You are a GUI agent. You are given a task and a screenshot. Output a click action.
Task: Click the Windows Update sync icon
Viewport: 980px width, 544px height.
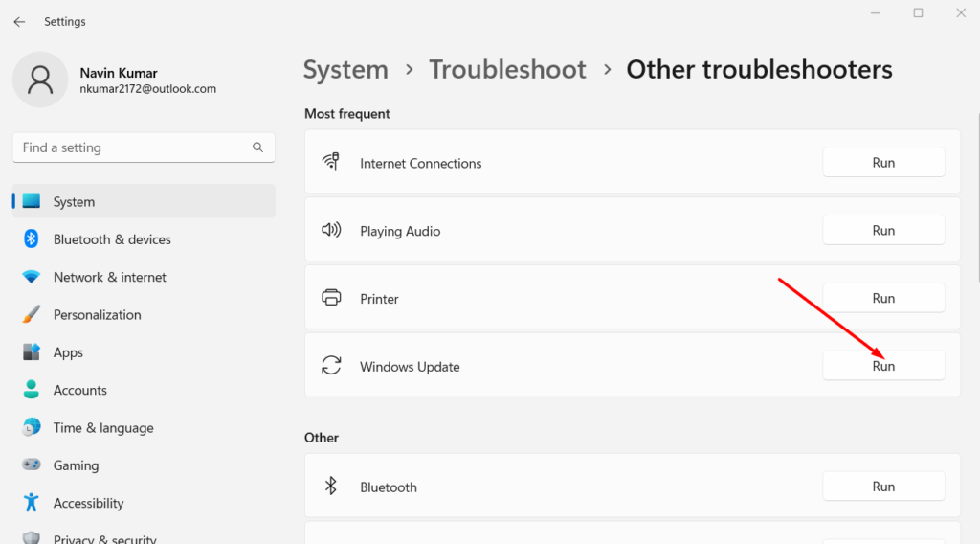click(x=331, y=366)
